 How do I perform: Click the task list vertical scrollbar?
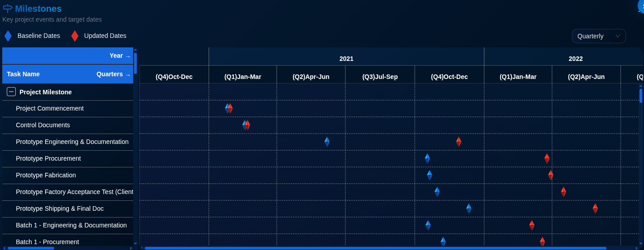[135, 63]
